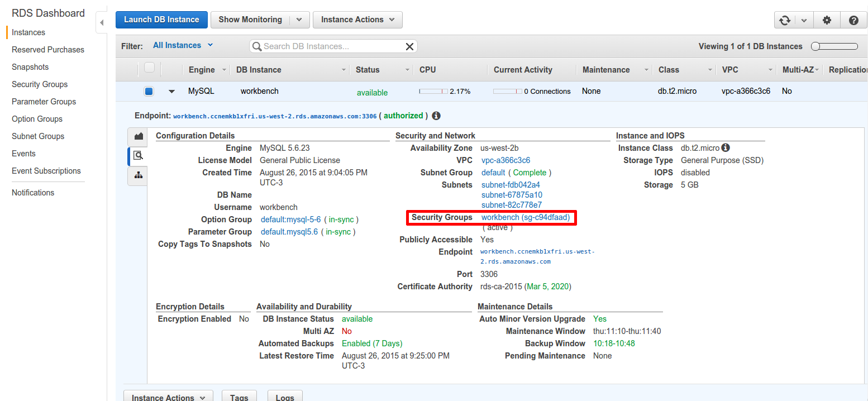868x401 pixels.
Task: Clear the search box with X icon
Action: 409,46
